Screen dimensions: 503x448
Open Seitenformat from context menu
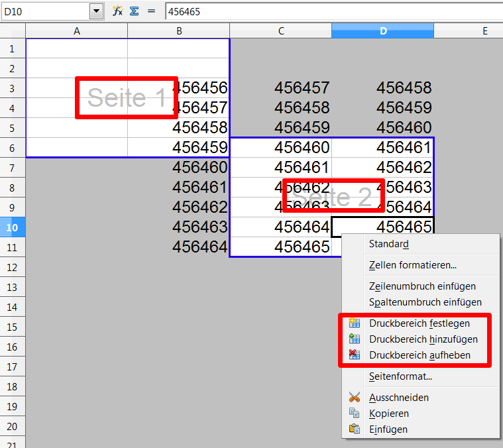400,376
